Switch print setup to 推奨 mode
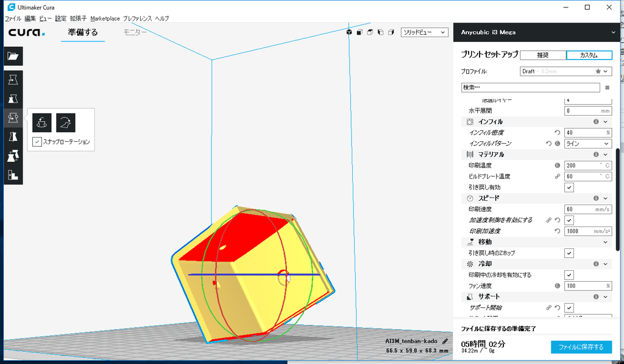 point(543,55)
